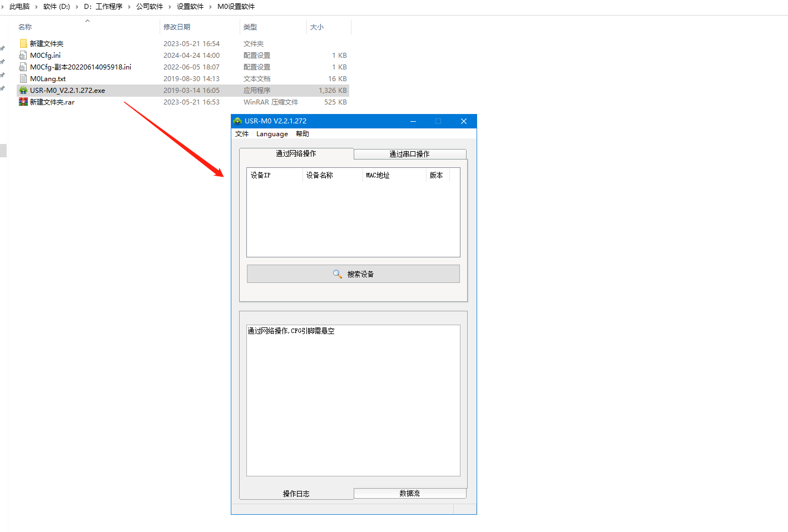Switch to the 通过网络操作 tab

tap(296, 153)
